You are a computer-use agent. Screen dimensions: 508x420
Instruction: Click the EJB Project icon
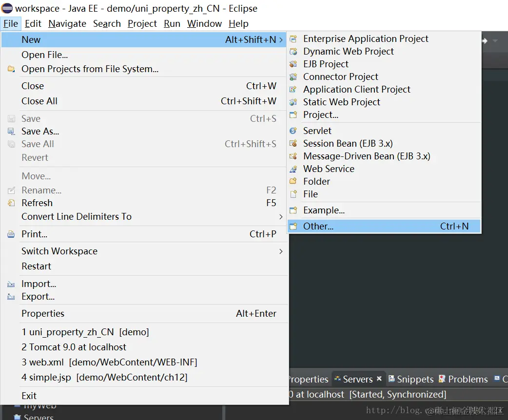pyautogui.click(x=293, y=64)
